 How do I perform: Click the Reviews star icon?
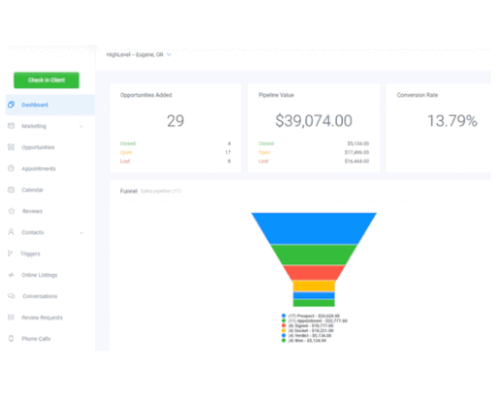click(x=11, y=211)
